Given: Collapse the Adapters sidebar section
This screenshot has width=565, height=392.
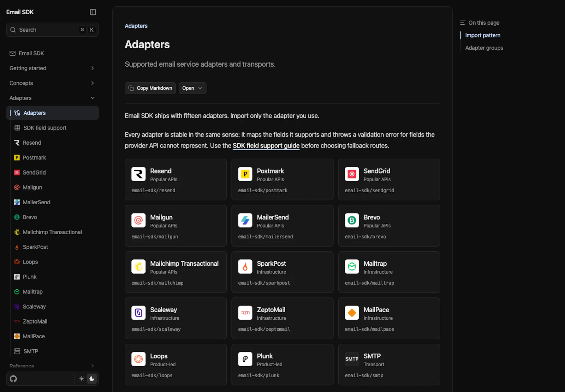Looking at the screenshot, I should 52,98.
